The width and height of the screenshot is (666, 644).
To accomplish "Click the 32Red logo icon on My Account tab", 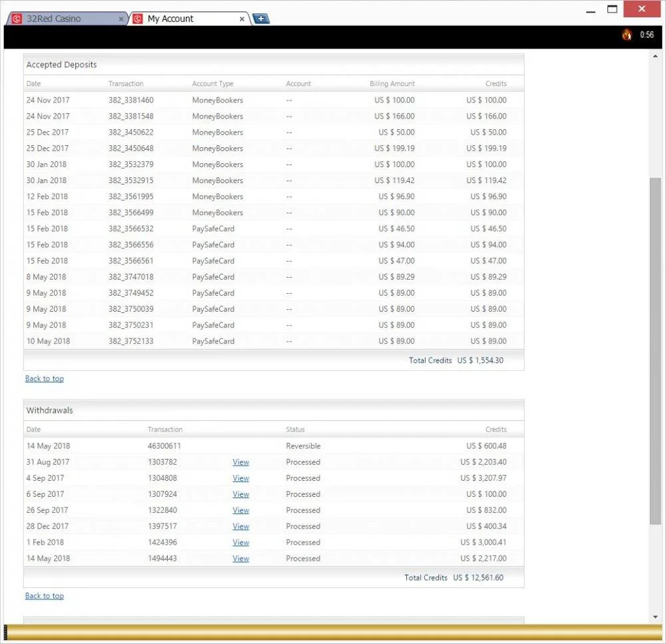I will (x=138, y=19).
